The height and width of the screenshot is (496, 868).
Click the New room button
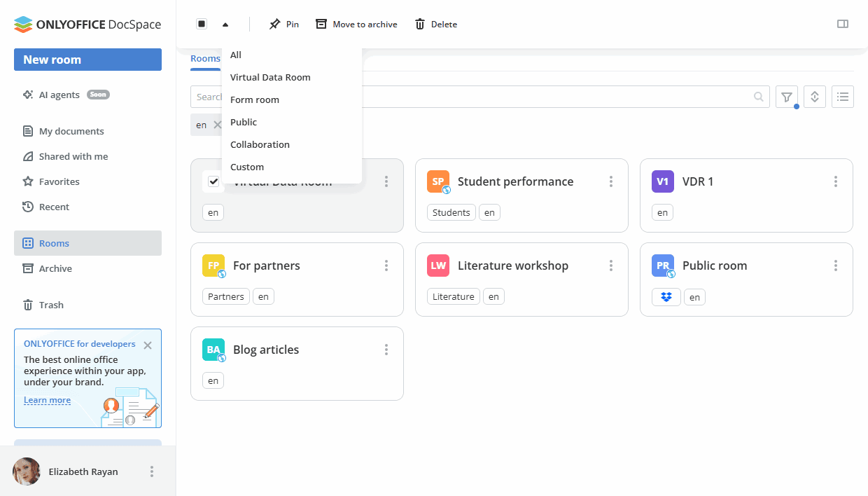click(x=87, y=60)
